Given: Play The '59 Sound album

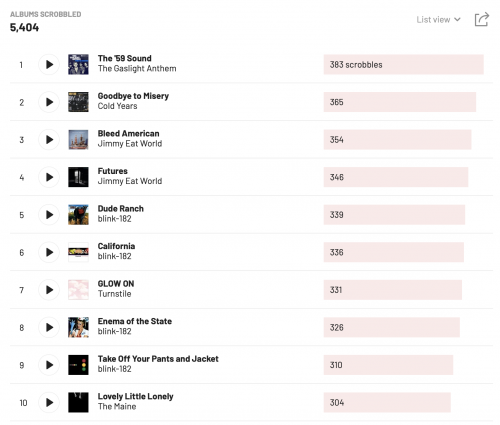Looking at the screenshot, I should 49,64.
